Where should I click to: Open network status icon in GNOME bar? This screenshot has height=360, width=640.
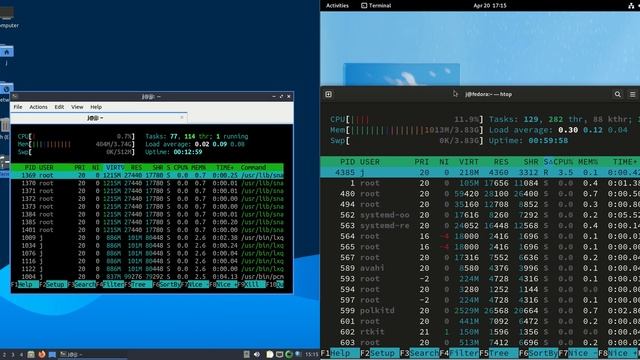(631, 5)
